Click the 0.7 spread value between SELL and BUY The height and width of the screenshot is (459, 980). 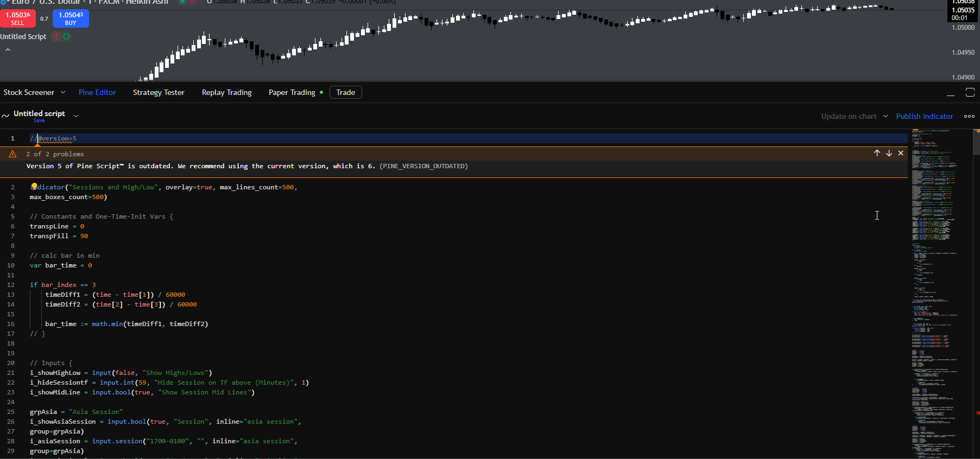pyautogui.click(x=45, y=18)
